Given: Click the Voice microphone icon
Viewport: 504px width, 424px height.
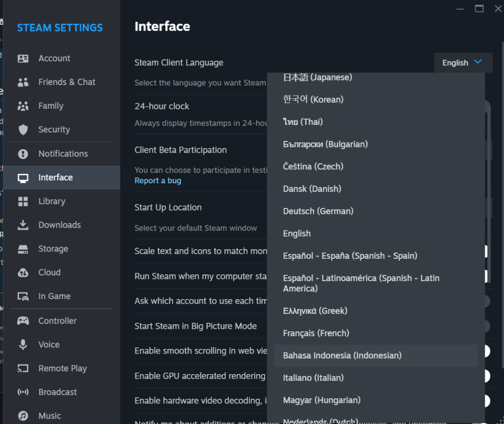Looking at the screenshot, I should [23, 345].
